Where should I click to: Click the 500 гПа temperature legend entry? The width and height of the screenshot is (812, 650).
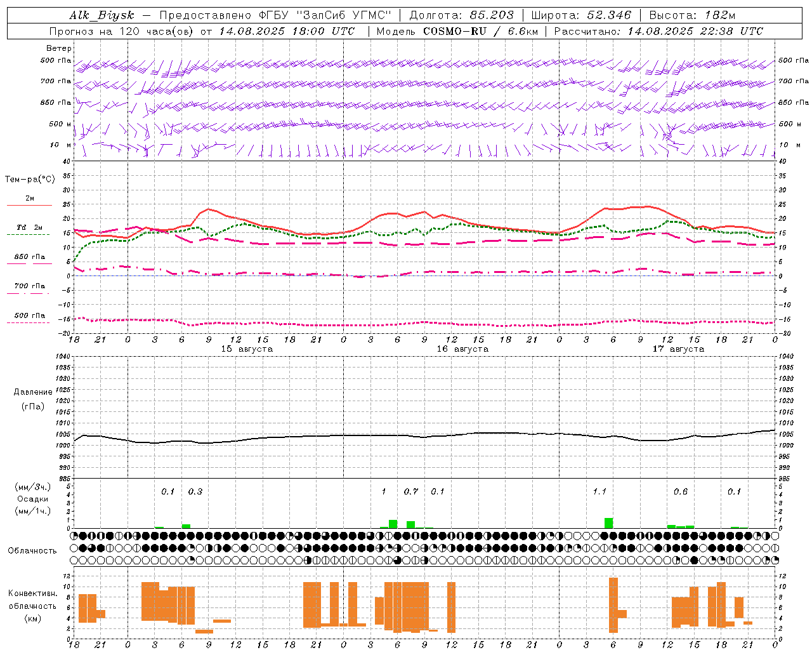29,315
